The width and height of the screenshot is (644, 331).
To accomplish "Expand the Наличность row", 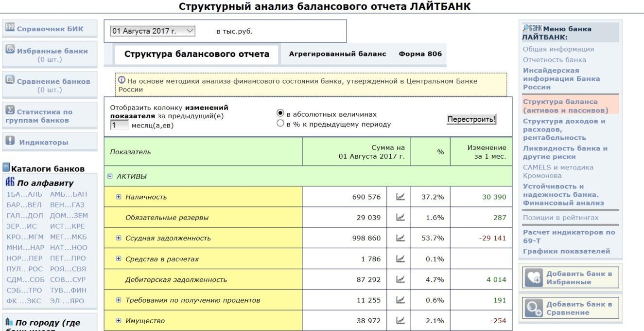I will tap(119, 197).
